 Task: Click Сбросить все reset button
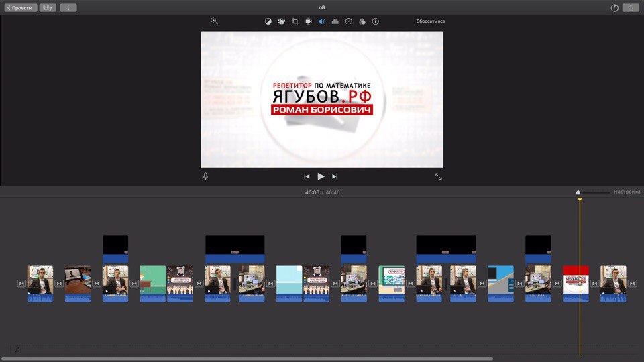[x=431, y=21]
